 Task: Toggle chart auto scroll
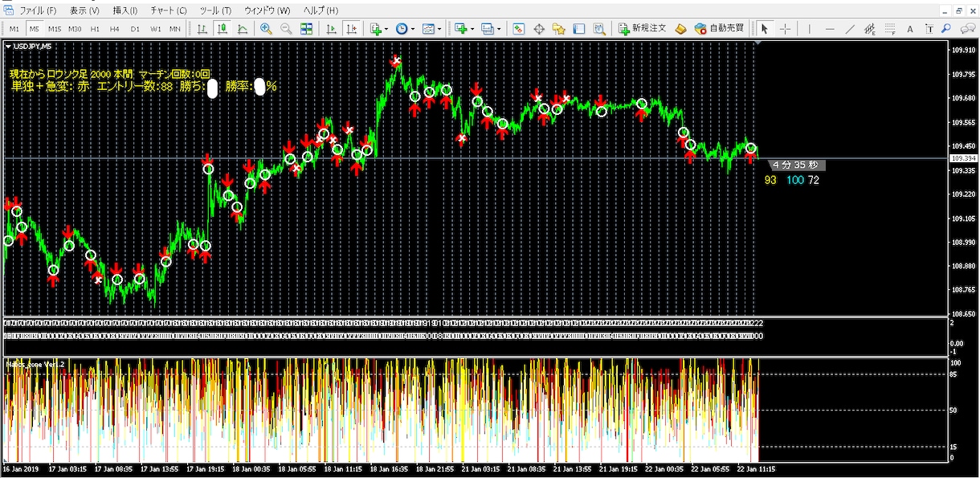331,29
